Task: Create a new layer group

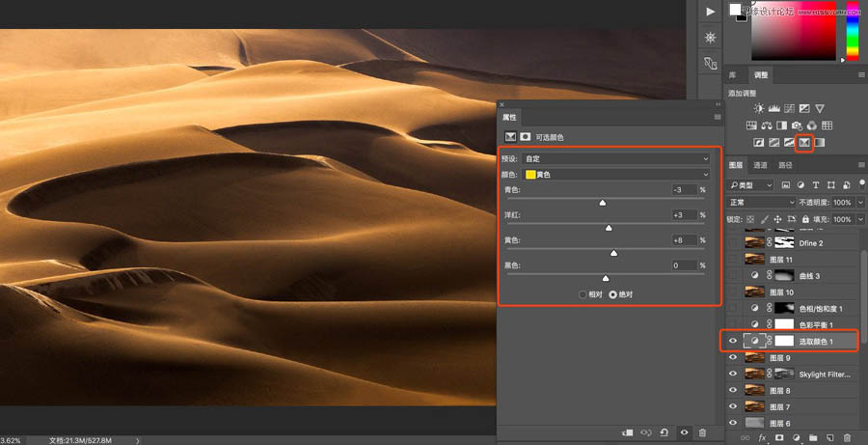Action: click(813, 438)
